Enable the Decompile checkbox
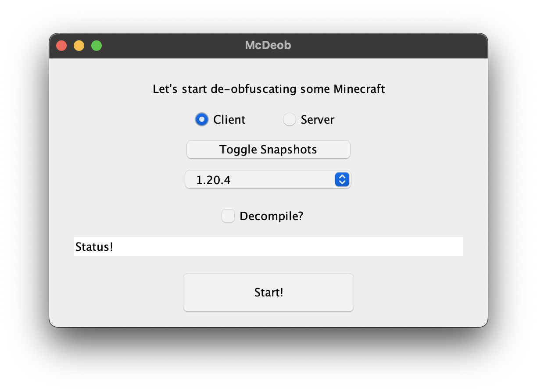This screenshot has height=392, width=537. (228, 216)
